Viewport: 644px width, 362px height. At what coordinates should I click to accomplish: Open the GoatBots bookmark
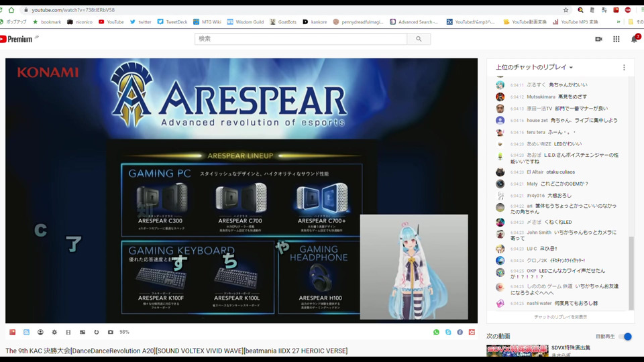(283, 21)
